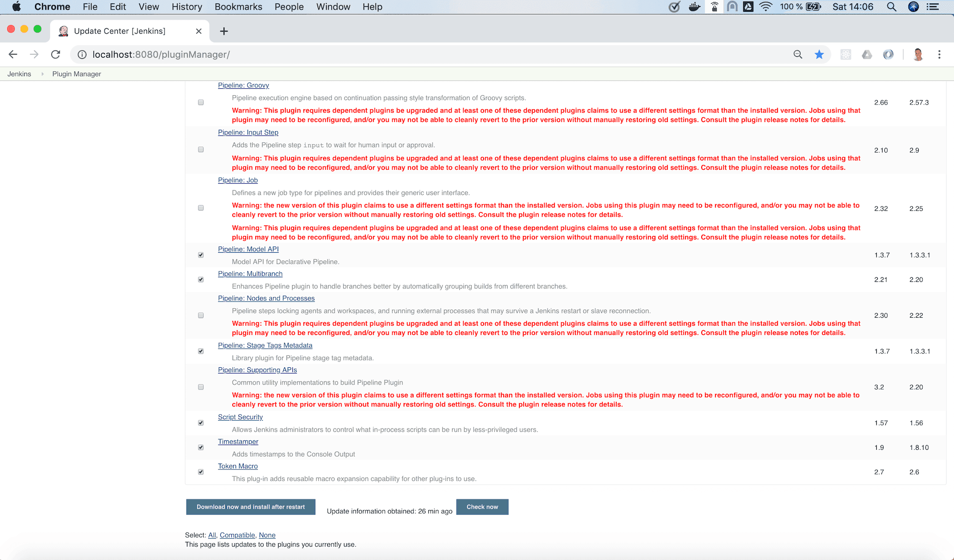Click the Chrome profile avatar
The height and width of the screenshot is (560, 954).
(918, 54)
